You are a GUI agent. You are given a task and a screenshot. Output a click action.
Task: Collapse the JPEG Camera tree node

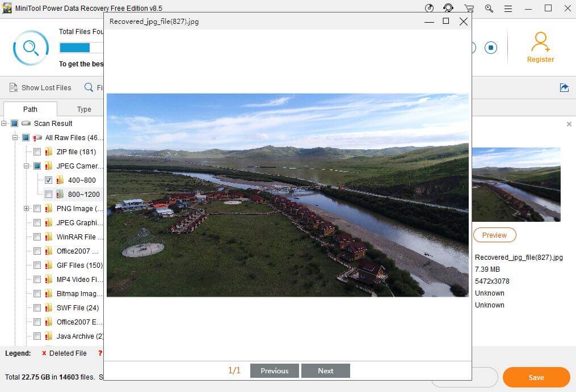26,166
